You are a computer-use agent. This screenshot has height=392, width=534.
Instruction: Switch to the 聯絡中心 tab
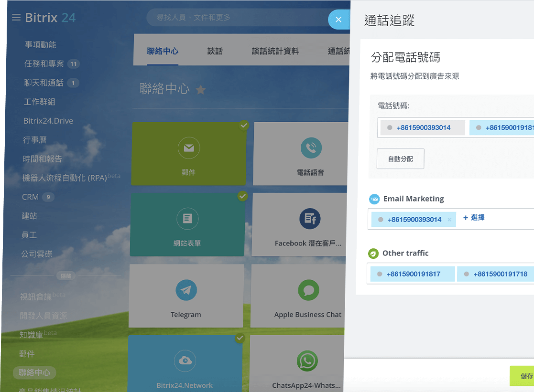pyautogui.click(x=163, y=51)
